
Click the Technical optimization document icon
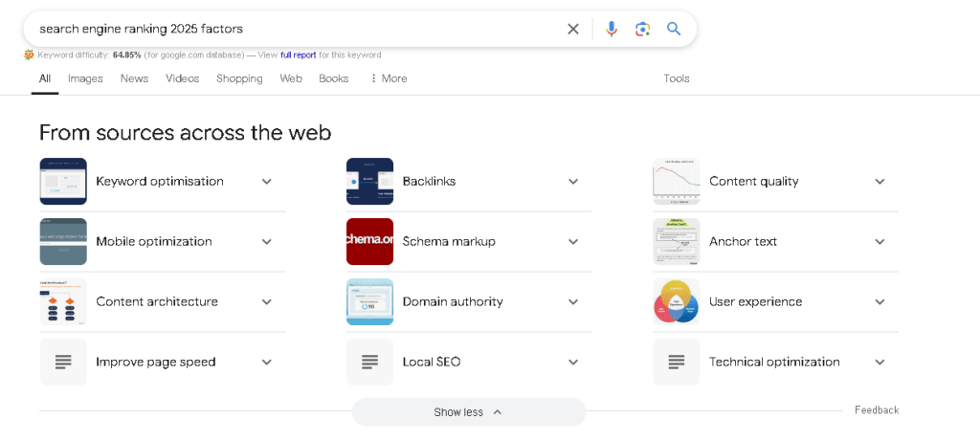(x=677, y=362)
